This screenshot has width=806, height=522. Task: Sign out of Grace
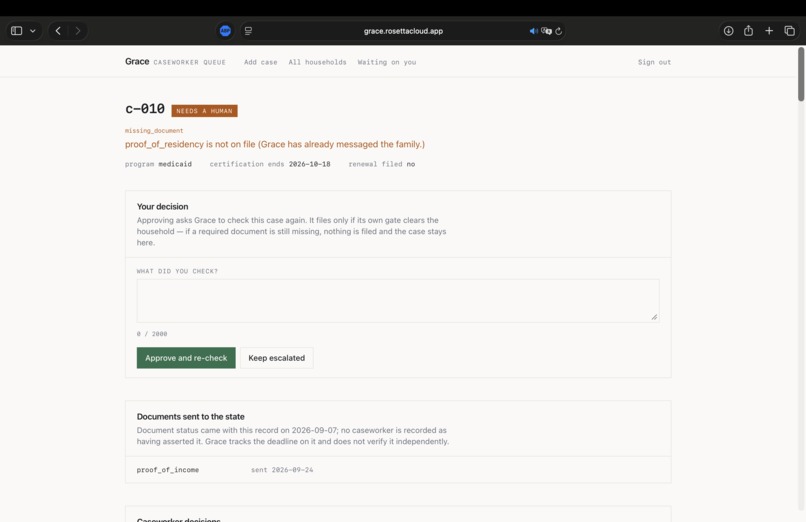[x=654, y=62]
